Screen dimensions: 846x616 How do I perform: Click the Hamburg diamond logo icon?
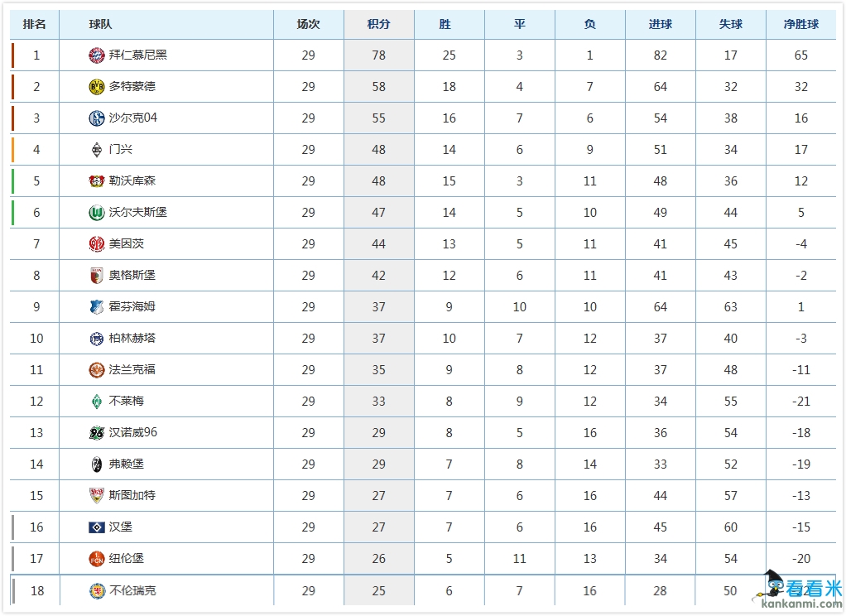coord(97,527)
